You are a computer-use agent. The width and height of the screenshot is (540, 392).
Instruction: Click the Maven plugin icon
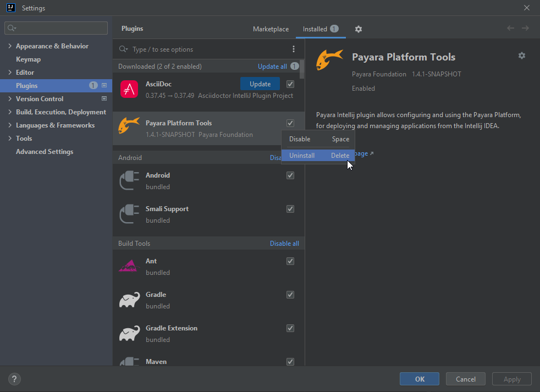pyautogui.click(x=129, y=363)
